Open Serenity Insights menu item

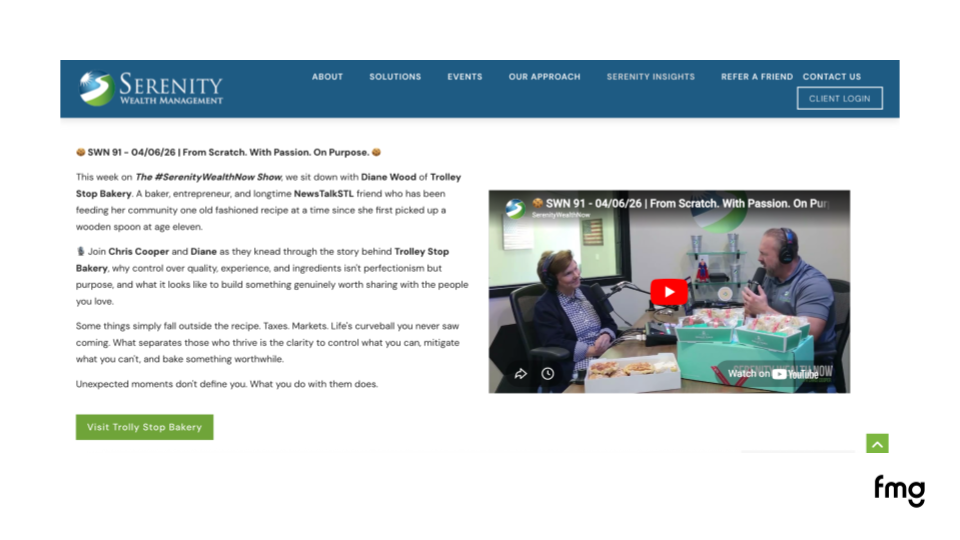click(651, 77)
